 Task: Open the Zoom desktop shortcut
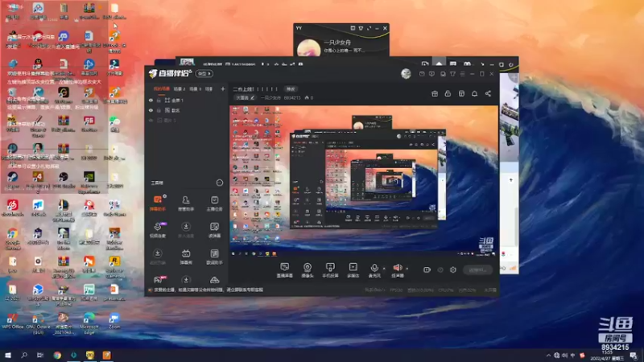pyautogui.click(x=114, y=321)
